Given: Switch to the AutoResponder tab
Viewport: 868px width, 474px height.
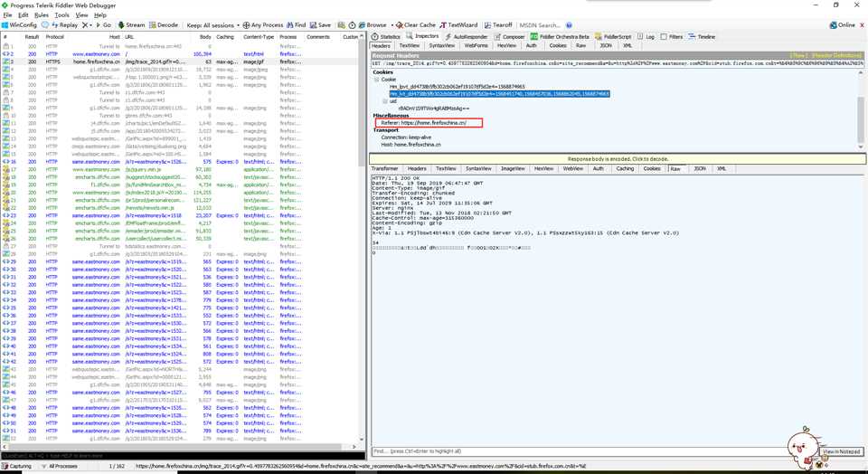Looking at the screenshot, I should (x=467, y=37).
